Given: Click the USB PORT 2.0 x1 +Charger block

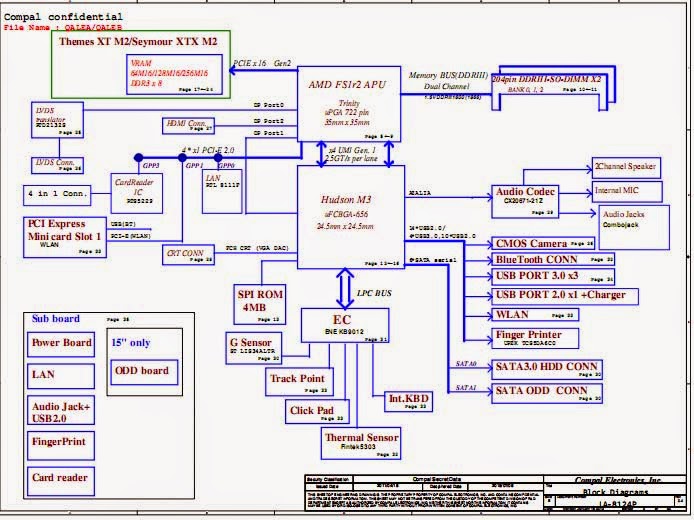Looking at the screenshot, I should (565, 296).
